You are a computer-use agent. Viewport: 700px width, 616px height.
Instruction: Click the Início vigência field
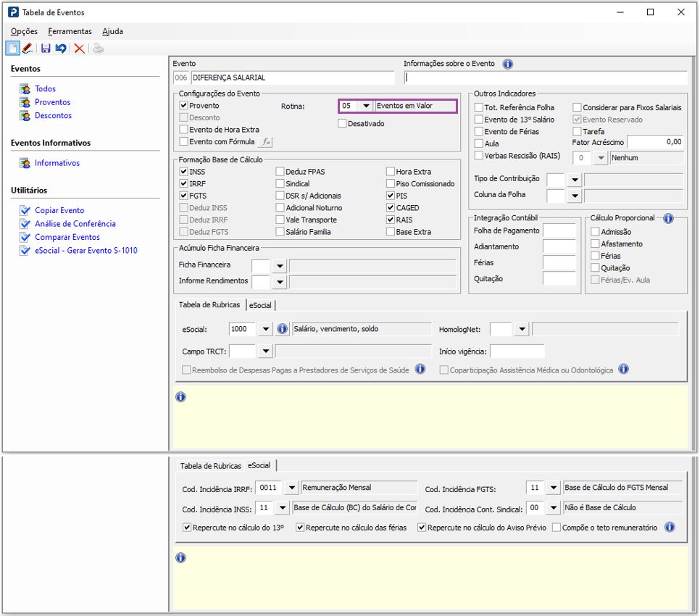click(x=517, y=351)
